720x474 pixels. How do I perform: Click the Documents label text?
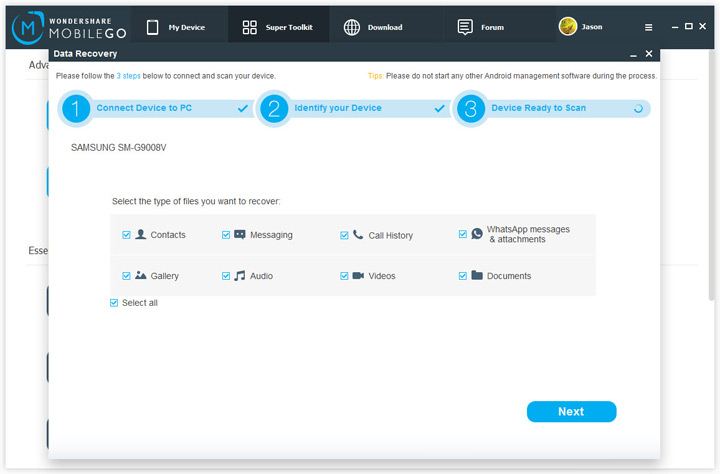tap(509, 276)
